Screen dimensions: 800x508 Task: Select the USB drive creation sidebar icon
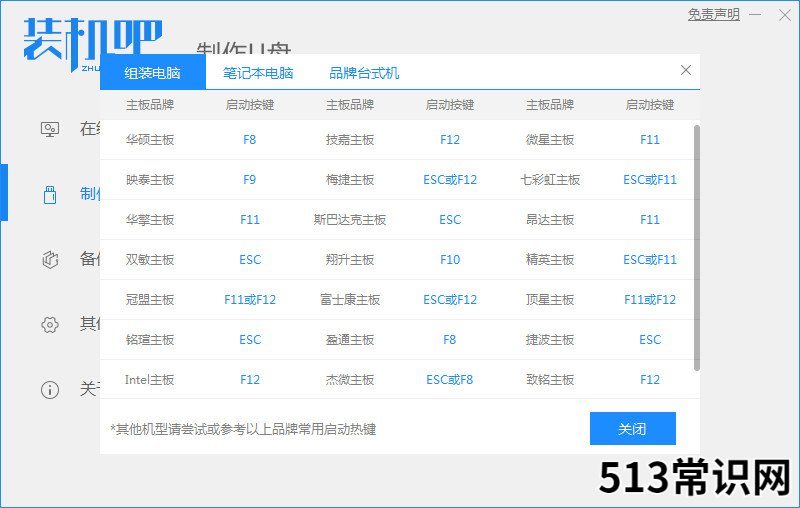click(x=50, y=194)
